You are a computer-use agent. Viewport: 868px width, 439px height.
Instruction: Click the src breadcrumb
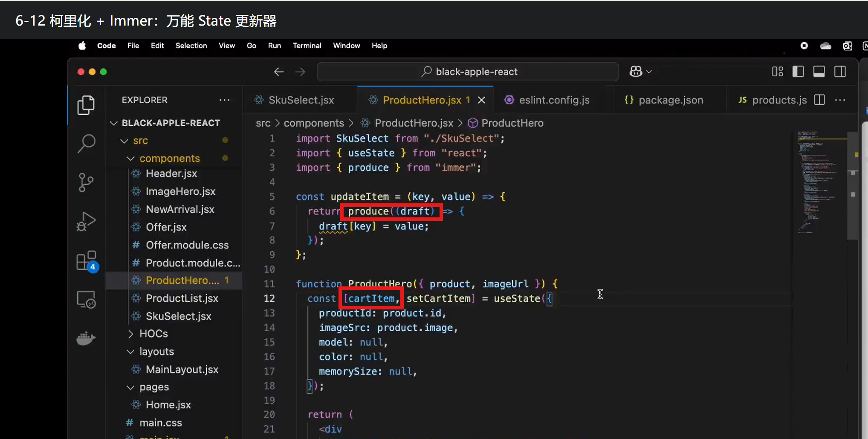263,123
